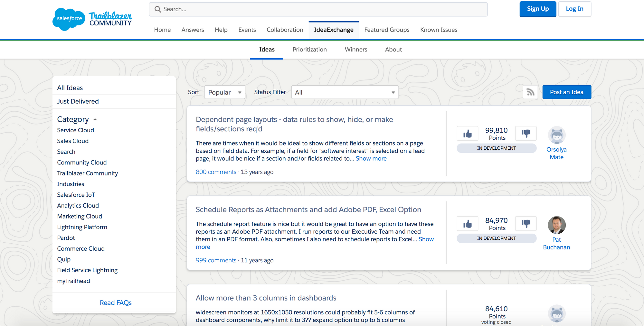Open the Answers menu item
The width and height of the screenshot is (644, 326).
[193, 30]
